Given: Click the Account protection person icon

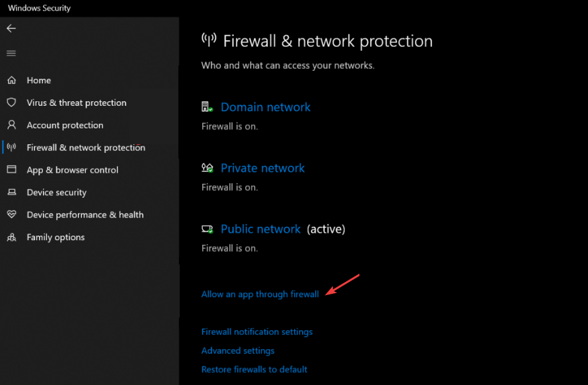Looking at the screenshot, I should click(11, 125).
